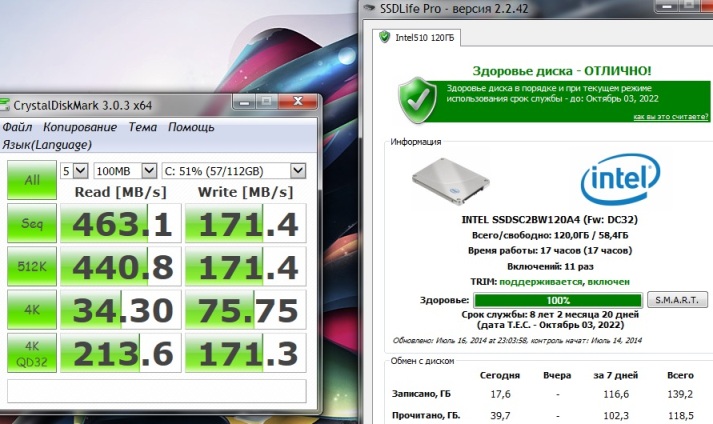Minimize the CrystalDiskMark window
This screenshot has width=713, height=424.
click(244, 102)
